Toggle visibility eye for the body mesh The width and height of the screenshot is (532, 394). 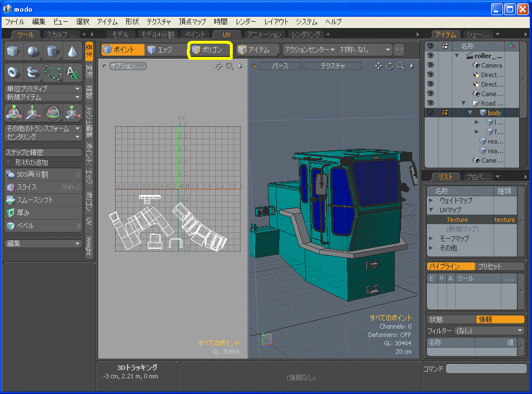[430, 113]
